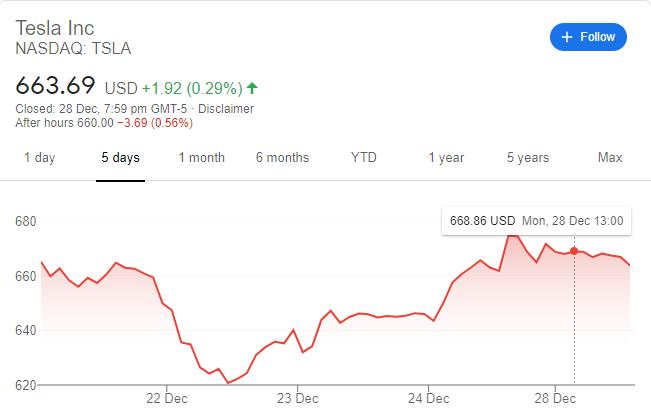
Task: Show the 1 year chart
Action: coord(446,158)
